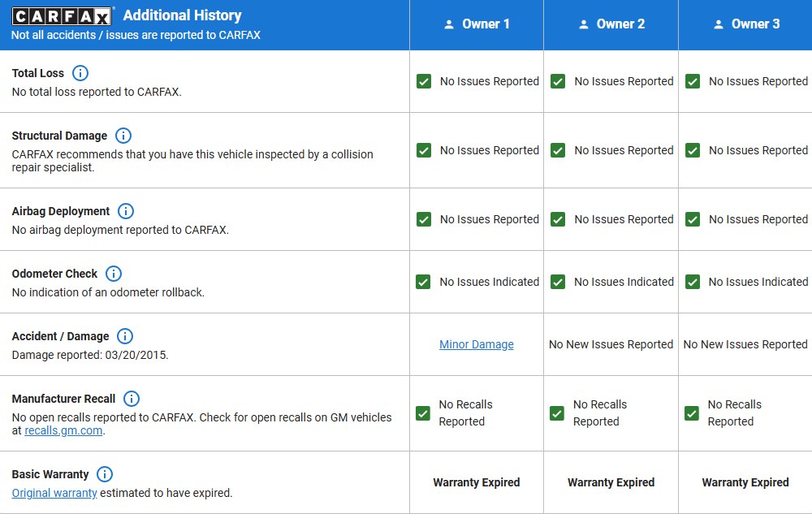Screen dimensions: 812x514
Task: Click Owner 1 'No Recalls Reported' text
Action: coord(465,413)
